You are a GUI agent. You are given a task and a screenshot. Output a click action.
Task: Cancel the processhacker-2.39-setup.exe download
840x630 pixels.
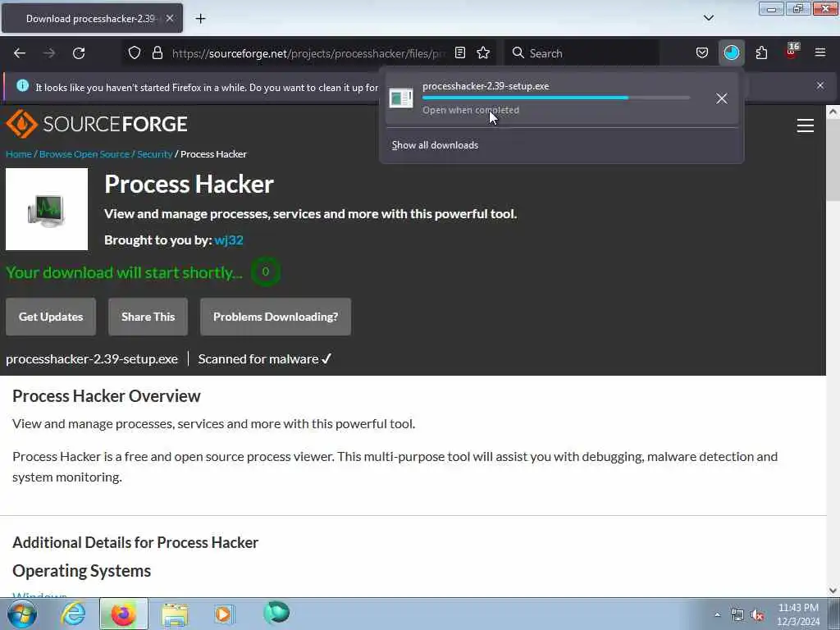(x=722, y=98)
